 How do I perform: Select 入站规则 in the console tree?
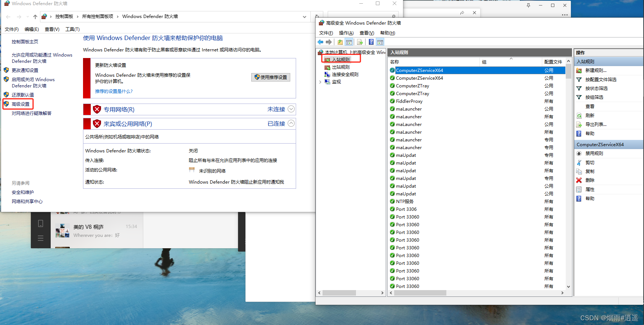pos(341,59)
